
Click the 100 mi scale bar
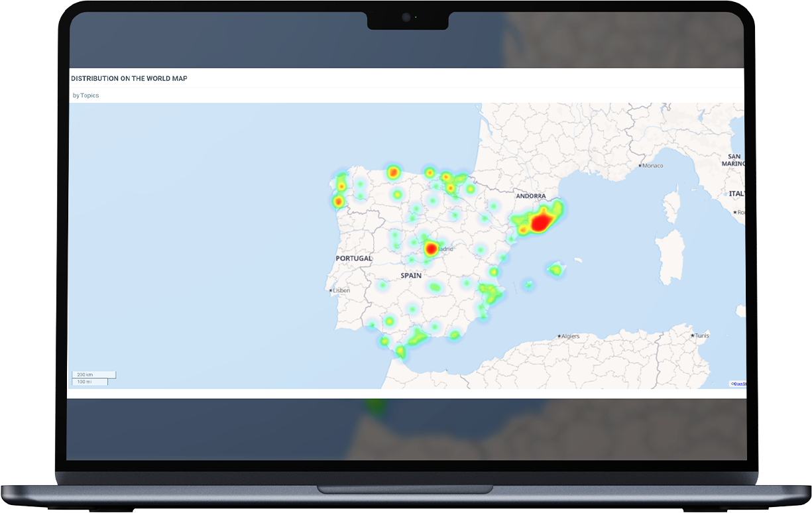click(x=89, y=382)
